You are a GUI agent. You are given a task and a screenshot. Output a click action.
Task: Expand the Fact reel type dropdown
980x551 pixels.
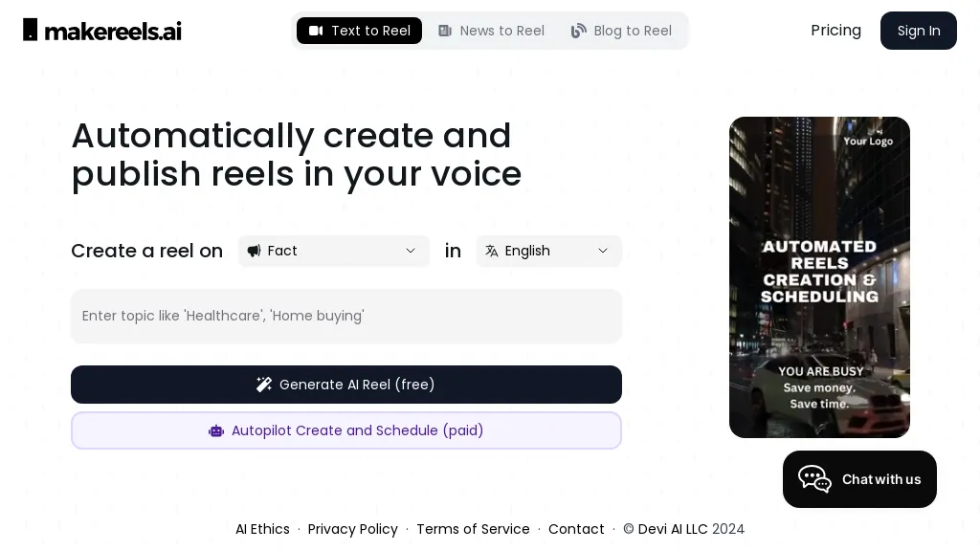(x=410, y=251)
